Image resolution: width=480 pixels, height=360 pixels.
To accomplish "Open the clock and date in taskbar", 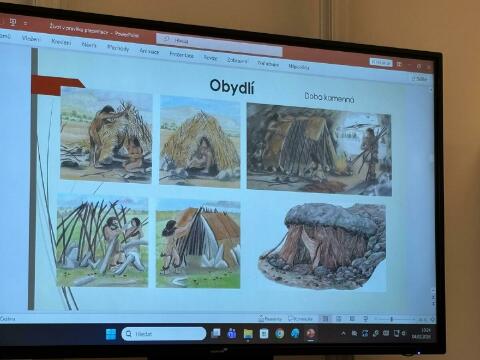I will click(422, 333).
